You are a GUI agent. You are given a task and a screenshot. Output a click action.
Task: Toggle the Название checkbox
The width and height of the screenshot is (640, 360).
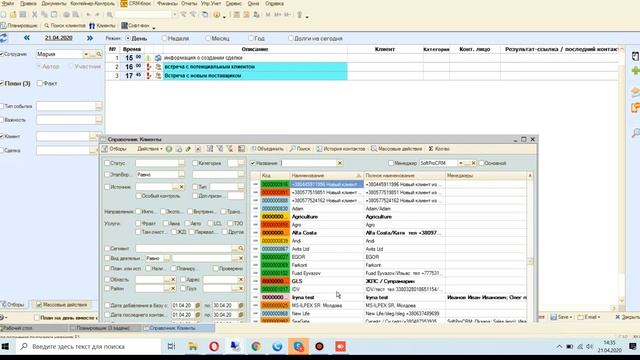click(x=253, y=163)
